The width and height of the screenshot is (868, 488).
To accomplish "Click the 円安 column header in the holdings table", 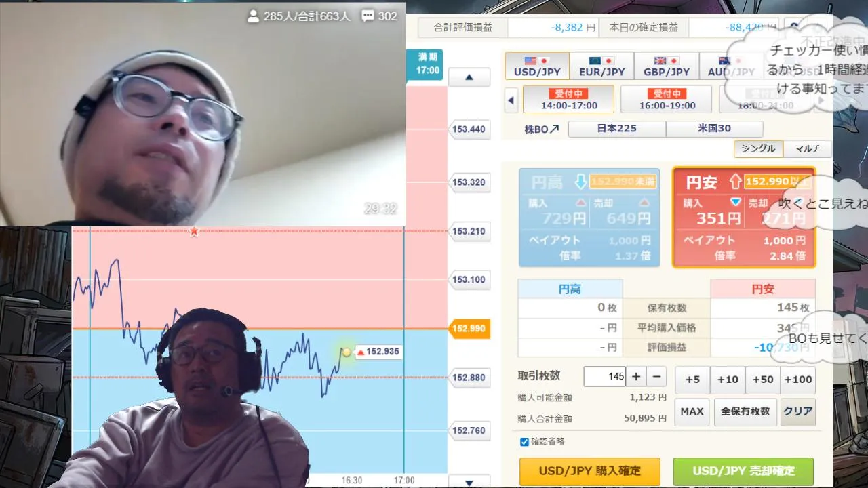I will pos(763,289).
